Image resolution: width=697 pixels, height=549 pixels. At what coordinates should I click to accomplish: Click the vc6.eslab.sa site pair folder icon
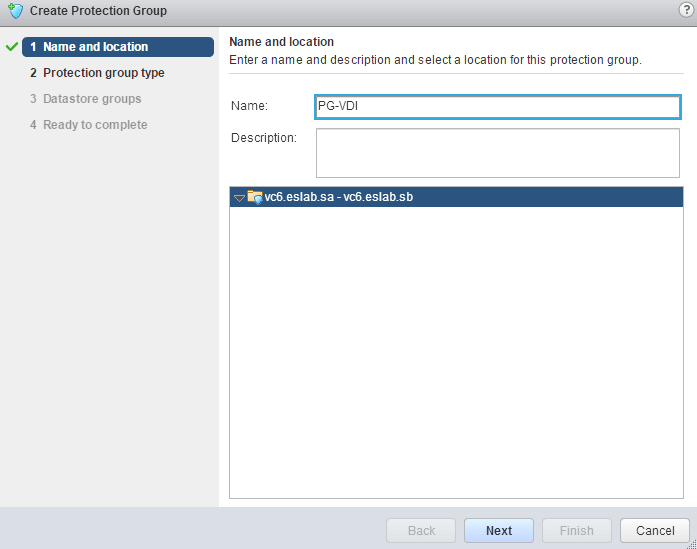click(254, 198)
